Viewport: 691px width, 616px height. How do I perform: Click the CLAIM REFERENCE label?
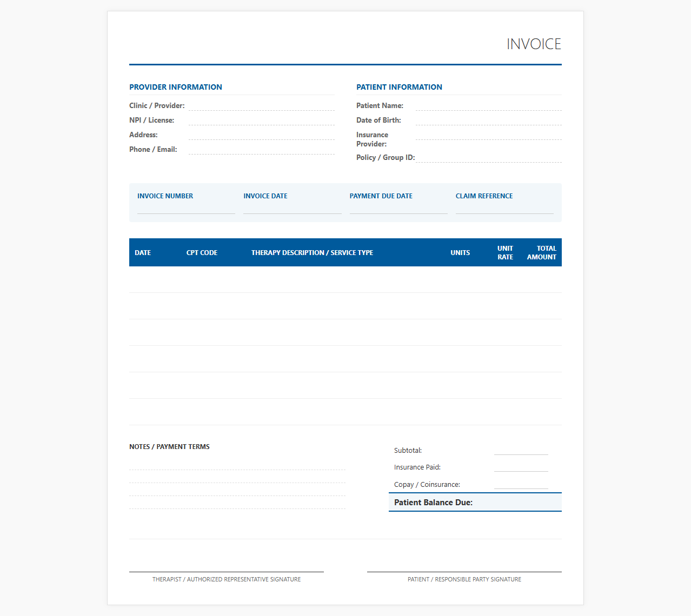tap(484, 196)
